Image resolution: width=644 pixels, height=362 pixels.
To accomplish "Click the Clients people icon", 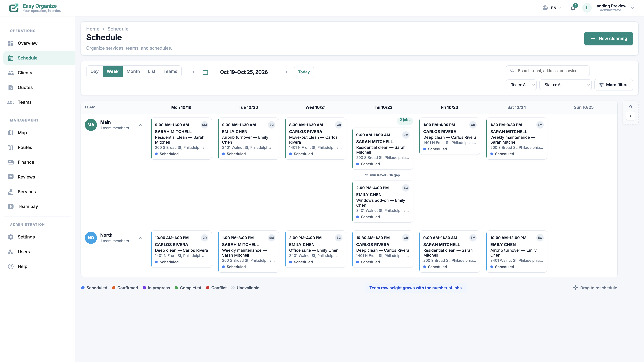I will 11,73.
